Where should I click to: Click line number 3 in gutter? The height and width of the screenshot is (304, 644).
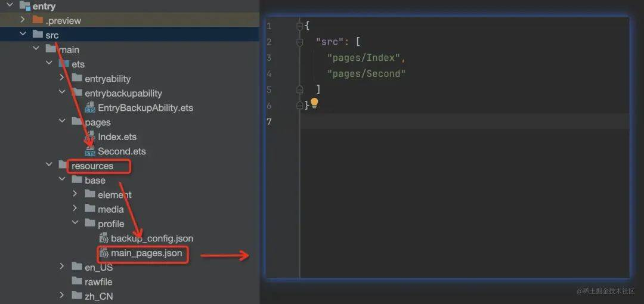tap(269, 57)
